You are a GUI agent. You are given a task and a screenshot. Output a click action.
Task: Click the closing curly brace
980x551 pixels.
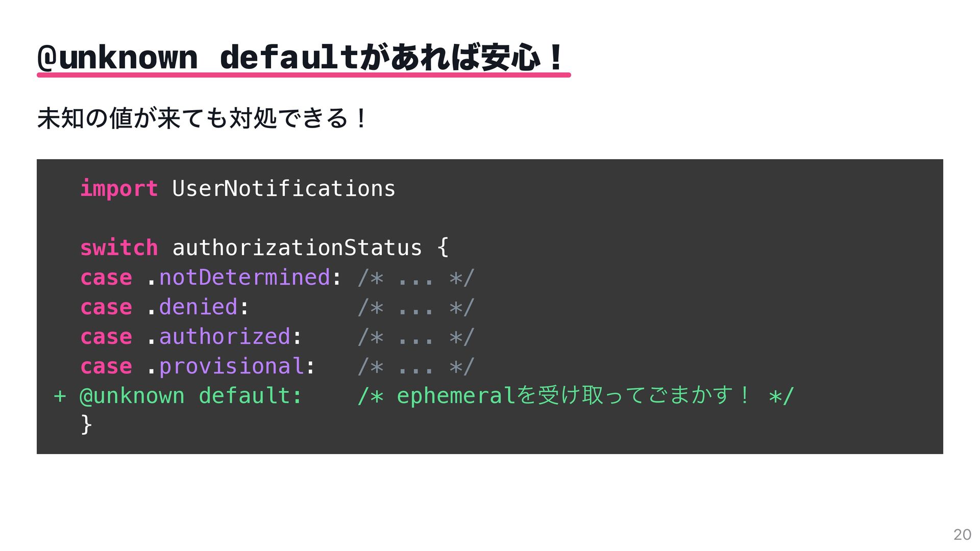[86, 424]
